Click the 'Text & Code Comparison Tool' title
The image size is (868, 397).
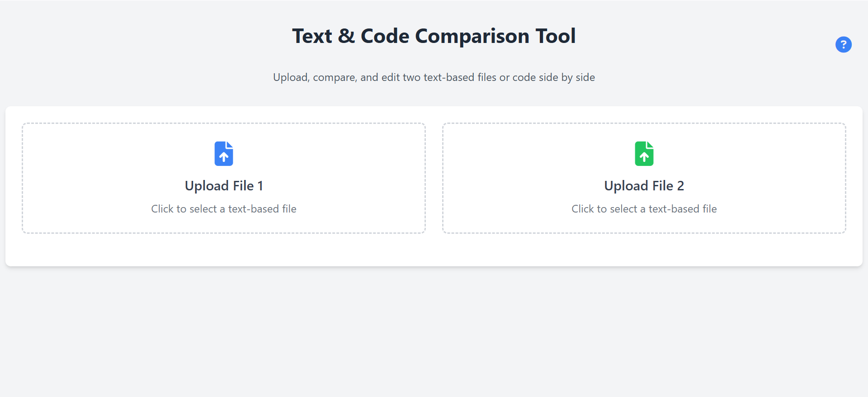tap(434, 36)
